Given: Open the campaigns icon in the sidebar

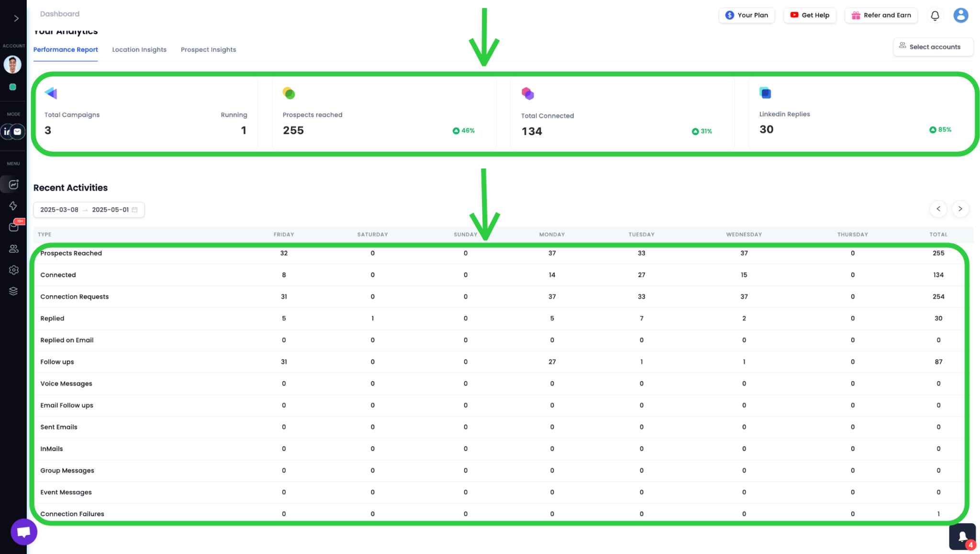Looking at the screenshot, I should coord(13,184).
